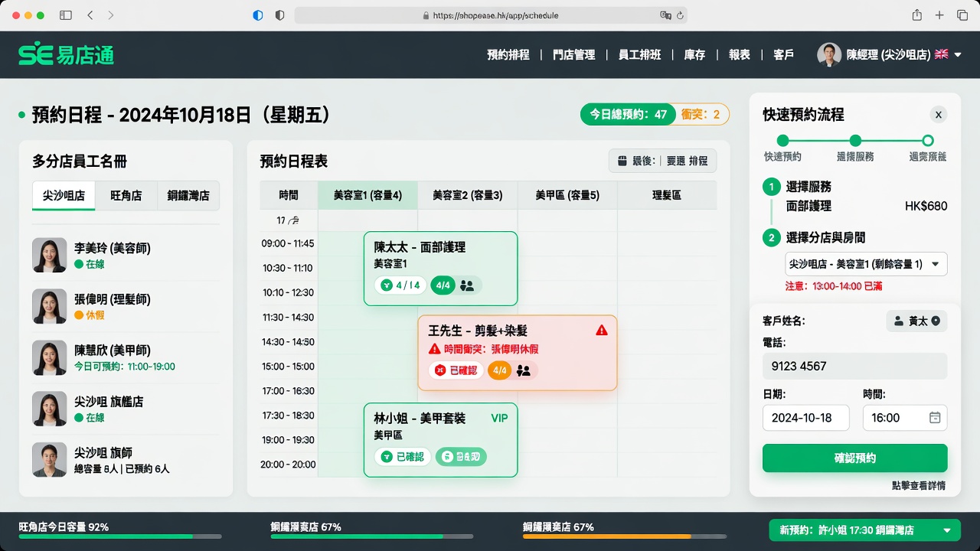Screen dimensions: 980x551
Task: Click the 已確認 status badge on 王先生 card
Action: [x=456, y=370]
